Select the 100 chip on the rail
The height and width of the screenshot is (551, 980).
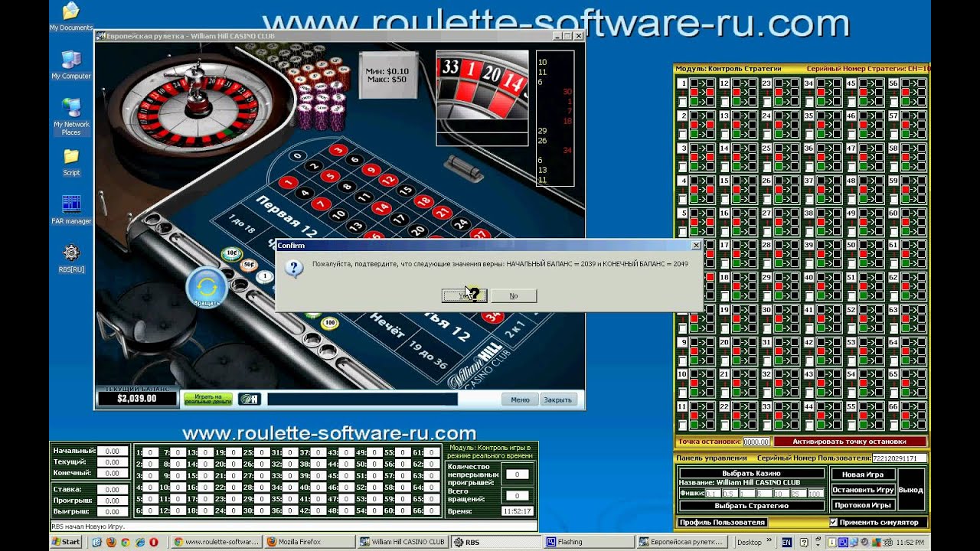pyautogui.click(x=330, y=323)
